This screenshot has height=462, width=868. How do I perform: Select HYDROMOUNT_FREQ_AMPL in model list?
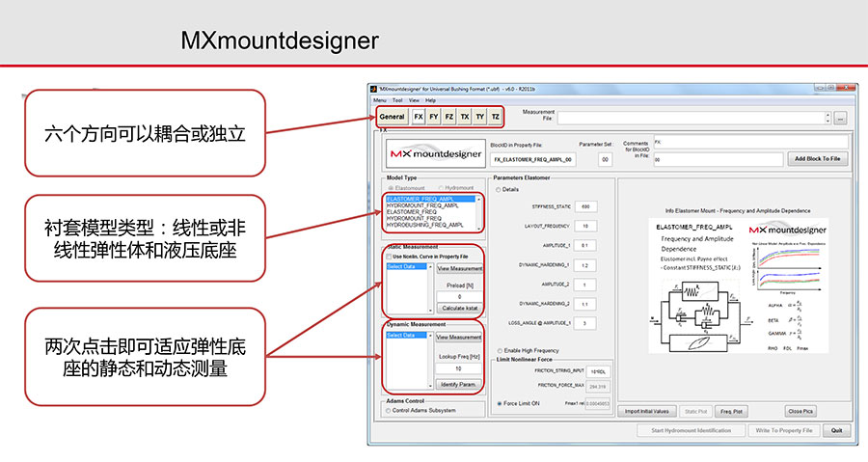coord(430,205)
